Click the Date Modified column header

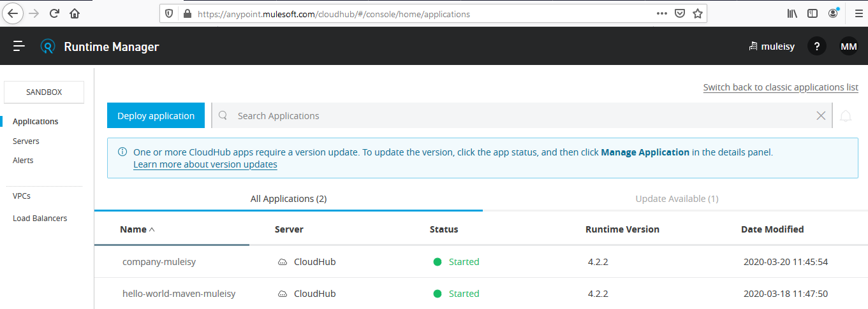772,229
